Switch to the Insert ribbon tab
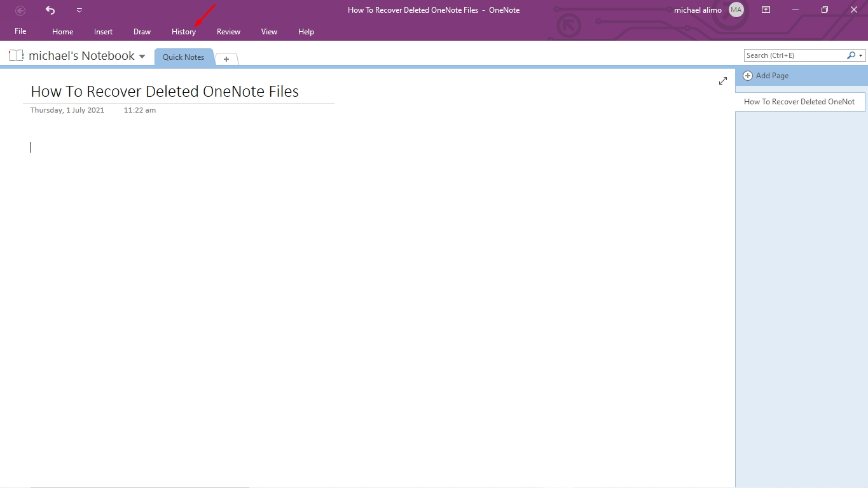 103,31
